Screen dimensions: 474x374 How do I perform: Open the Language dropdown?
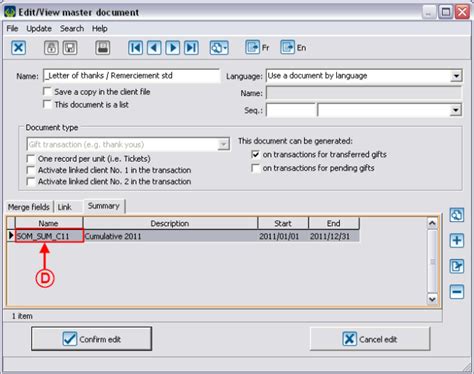[456, 76]
